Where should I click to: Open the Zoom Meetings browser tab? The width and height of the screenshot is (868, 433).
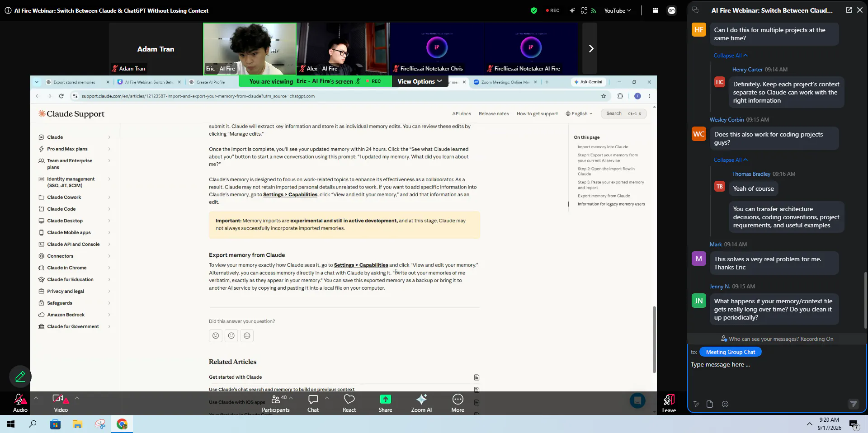pyautogui.click(x=505, y=82)
